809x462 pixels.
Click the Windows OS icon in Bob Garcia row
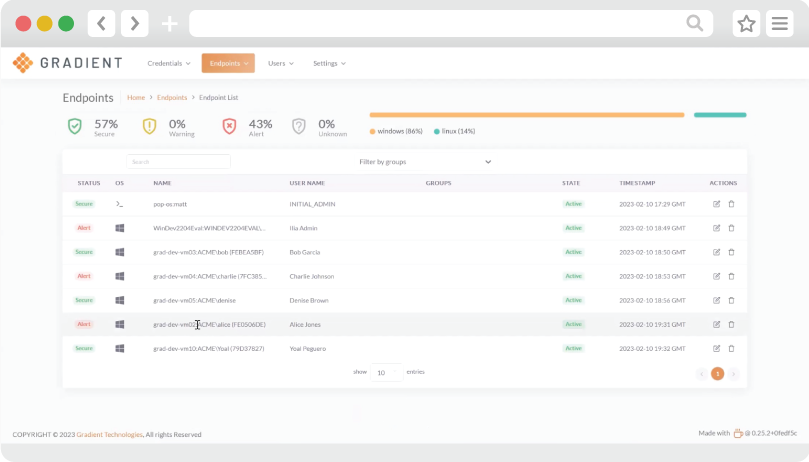[x=120, y=252]
